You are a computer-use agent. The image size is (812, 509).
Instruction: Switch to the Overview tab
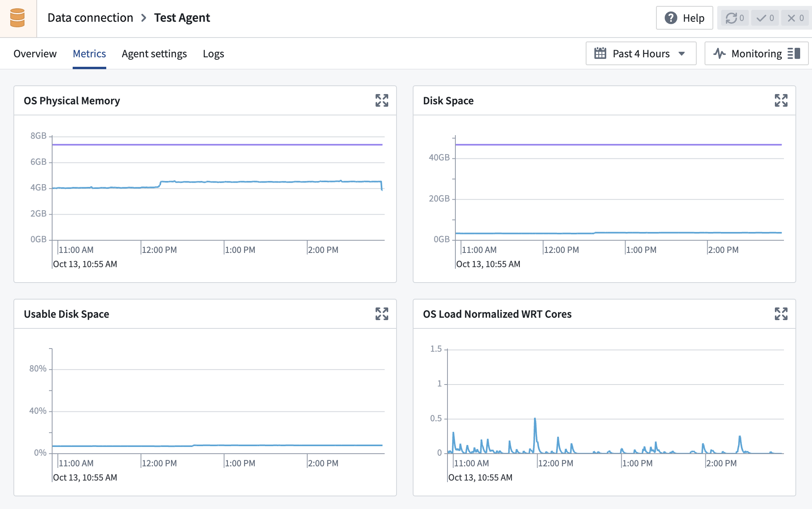coord(35,54)
